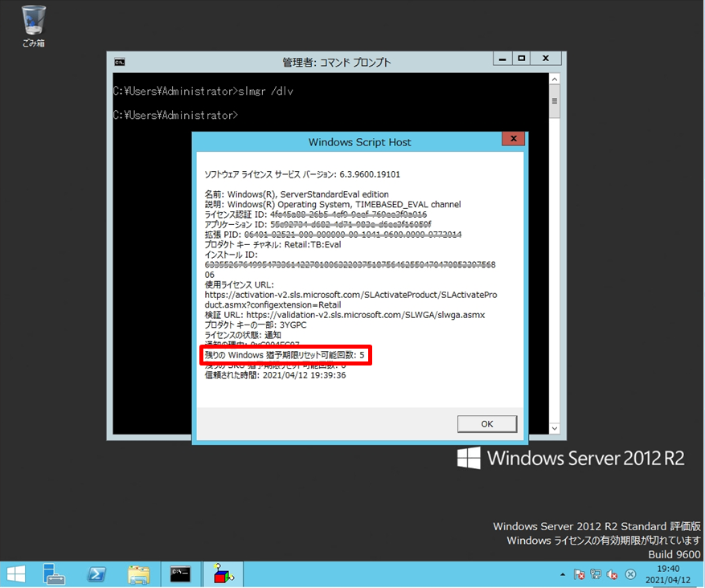Open the network status tray icon
Screen dimensions: 705x588
pos(596,574)
